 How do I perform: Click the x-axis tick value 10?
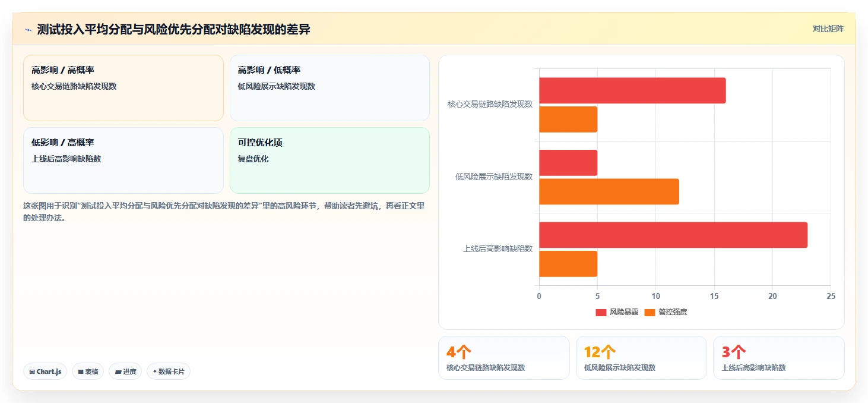pos(655,296)
